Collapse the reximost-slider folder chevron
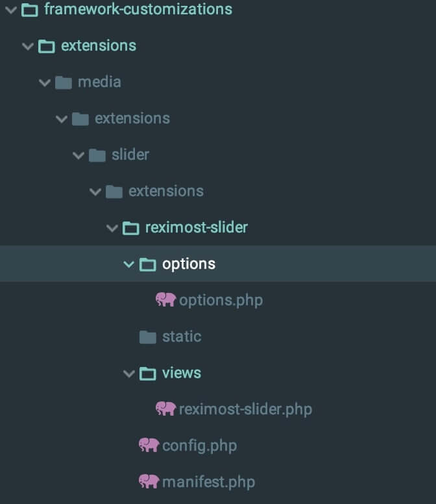Image resolution: width=436 pixels, height=504 pixels. click(x=112, y=228)
